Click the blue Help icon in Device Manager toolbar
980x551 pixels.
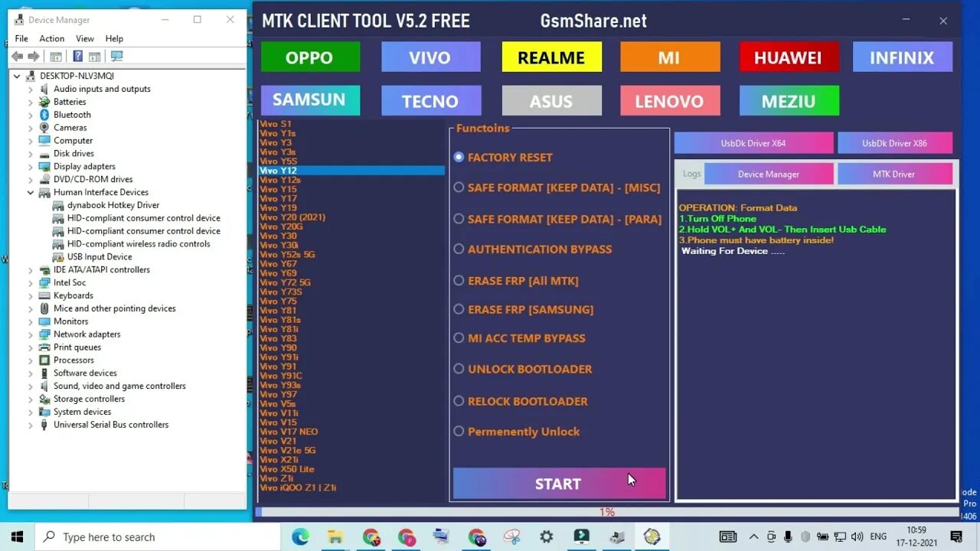pyautogui.click(x=77, y=57)
